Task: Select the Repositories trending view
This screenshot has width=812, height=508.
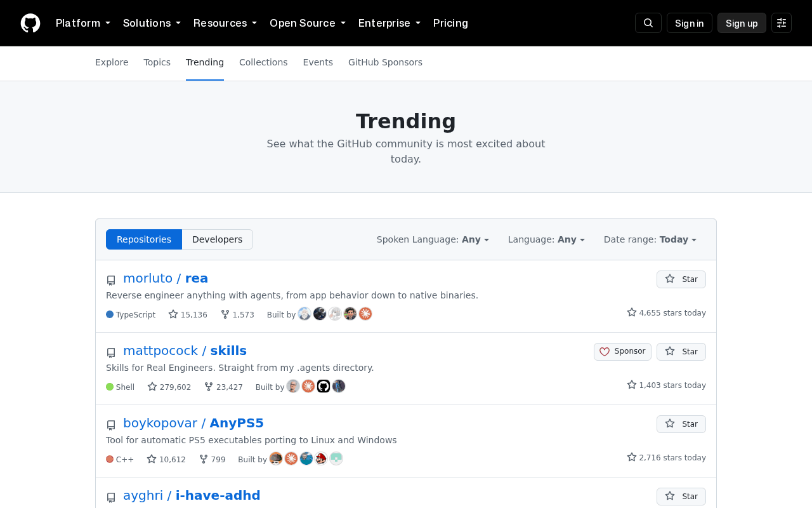Action: [144, 239]
